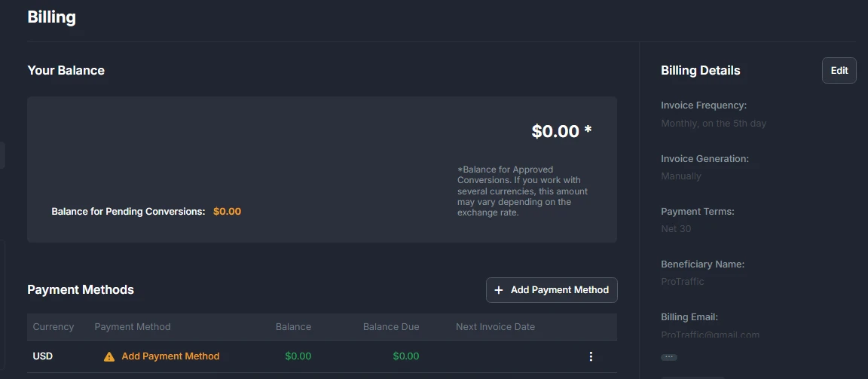This screenshot has height=379, width=868.
Task: Sort by the Payment Method column header
Action: click(133, 327)
